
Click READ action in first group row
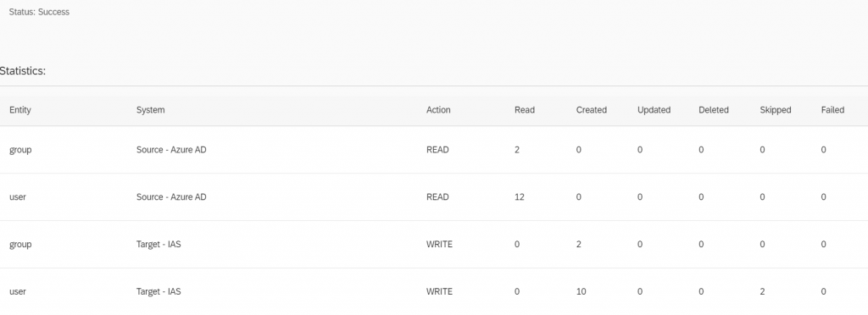point(437,150)
